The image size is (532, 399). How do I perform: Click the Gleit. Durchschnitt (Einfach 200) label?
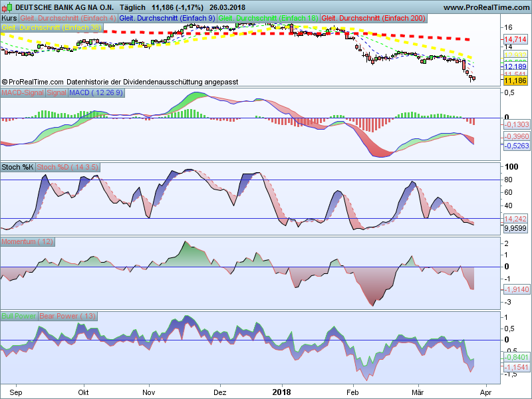[x=374, y=19]
